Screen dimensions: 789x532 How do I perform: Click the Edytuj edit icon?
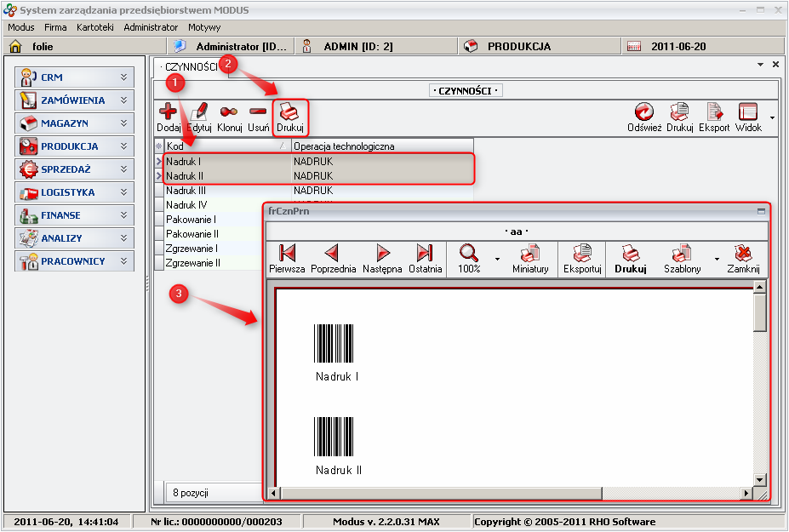pyautogui.click(x=199, y=112)
